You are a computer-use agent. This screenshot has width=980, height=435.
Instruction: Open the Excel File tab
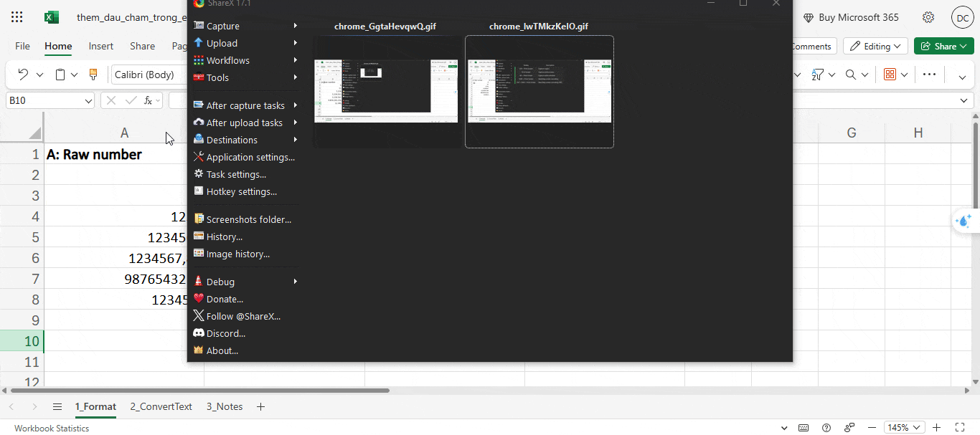click(23, 46)
